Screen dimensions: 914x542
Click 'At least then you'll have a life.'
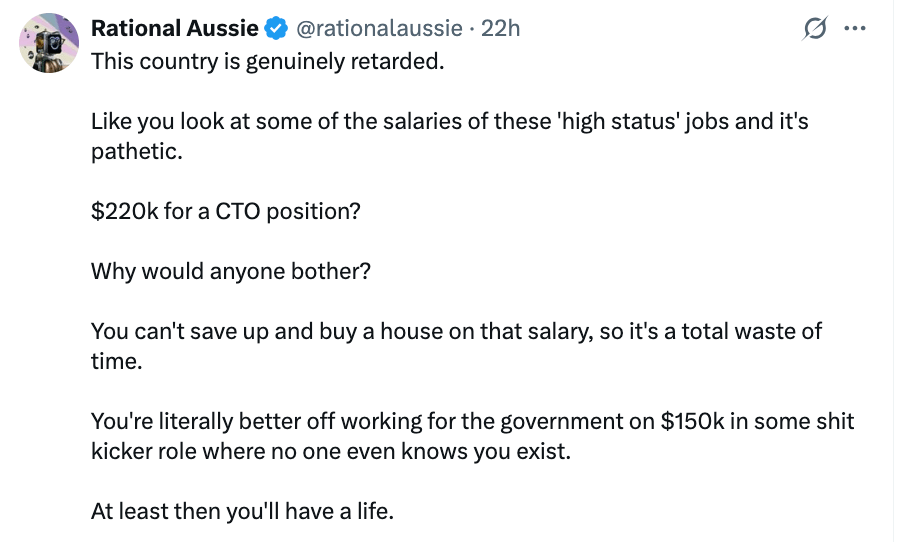pyautogui.click(x=242, y=511)
